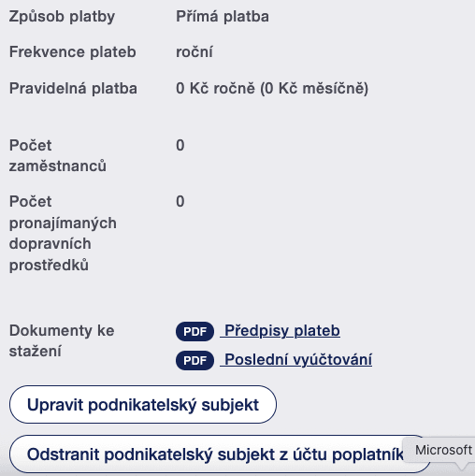
Task: Select the Počet zaměstnanců label
Action: point(58,155)
